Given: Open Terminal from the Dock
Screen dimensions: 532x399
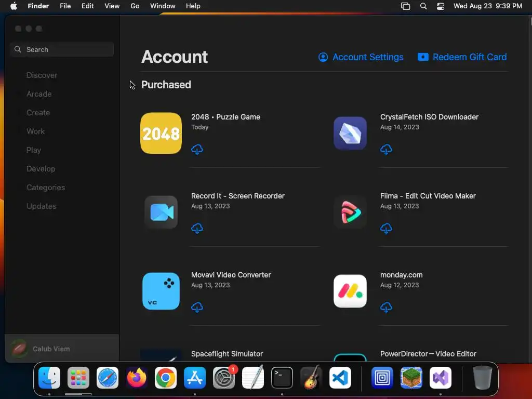Looking at the screenshot, I should 282,378.
